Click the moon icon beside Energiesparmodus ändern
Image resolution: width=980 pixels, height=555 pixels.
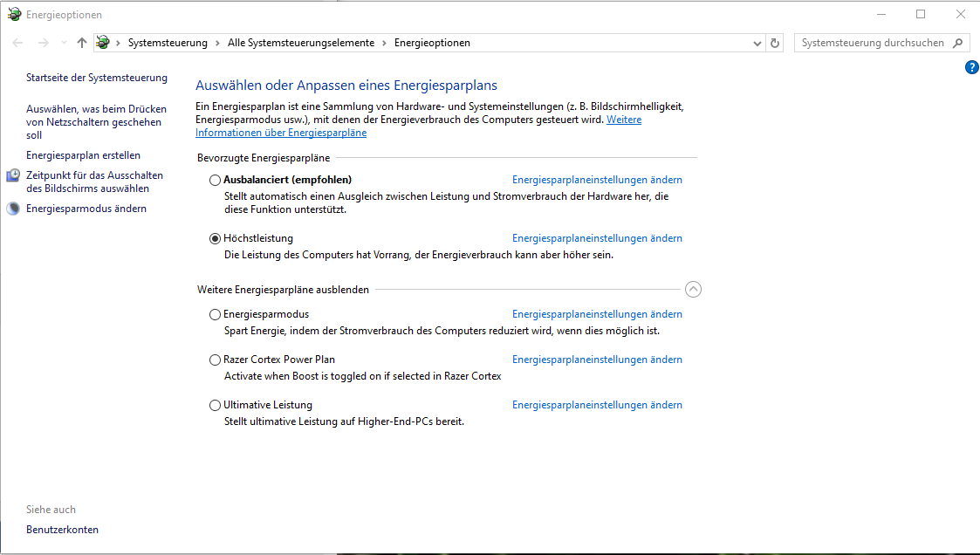point(13,209)
